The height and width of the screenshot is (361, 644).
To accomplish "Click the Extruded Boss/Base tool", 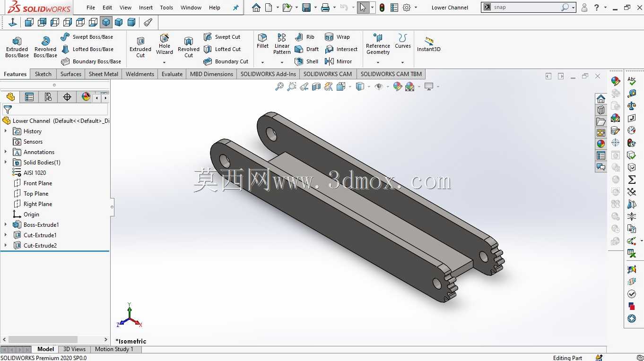I will pyautogui.click(x=17, y=47).
